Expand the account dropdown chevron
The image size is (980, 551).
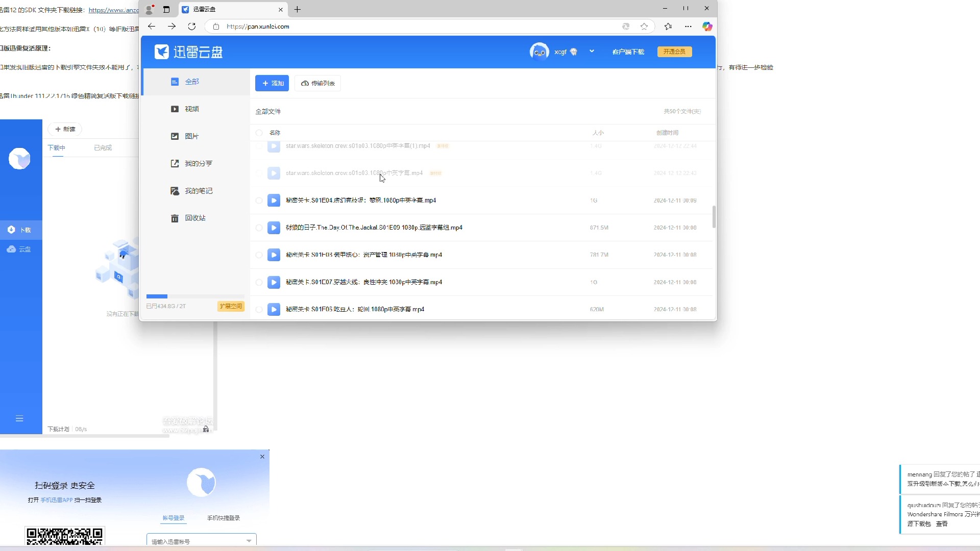click(592, 51)
